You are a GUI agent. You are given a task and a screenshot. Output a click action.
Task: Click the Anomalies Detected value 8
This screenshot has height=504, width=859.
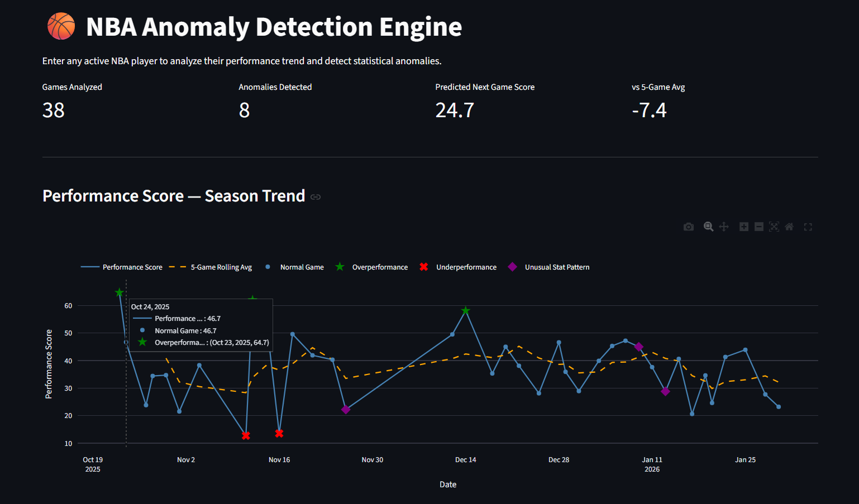[x=244, y=111]
